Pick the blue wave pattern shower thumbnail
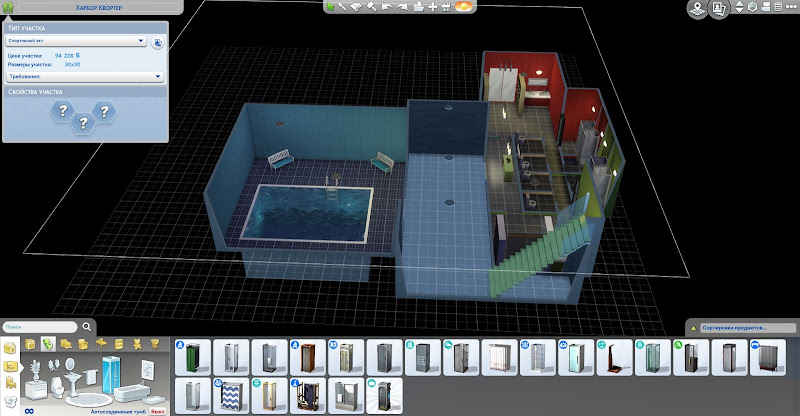 click(231, 396)
